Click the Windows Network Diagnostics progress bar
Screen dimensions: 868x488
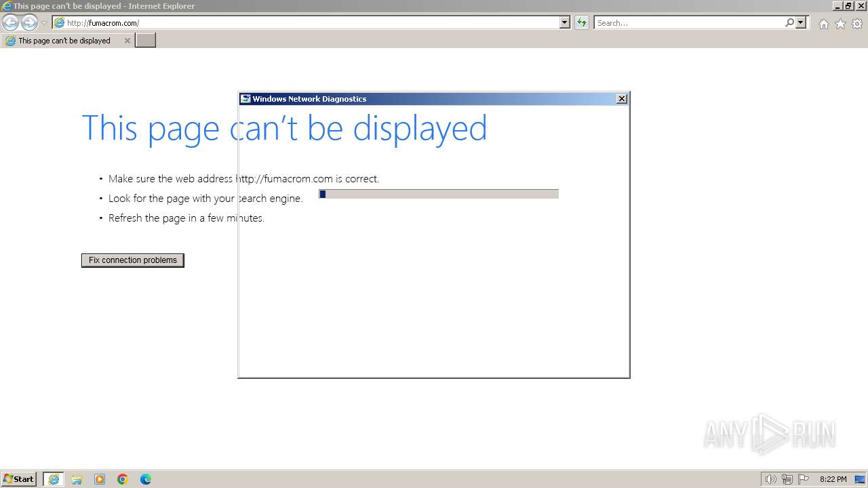[439, 194]
